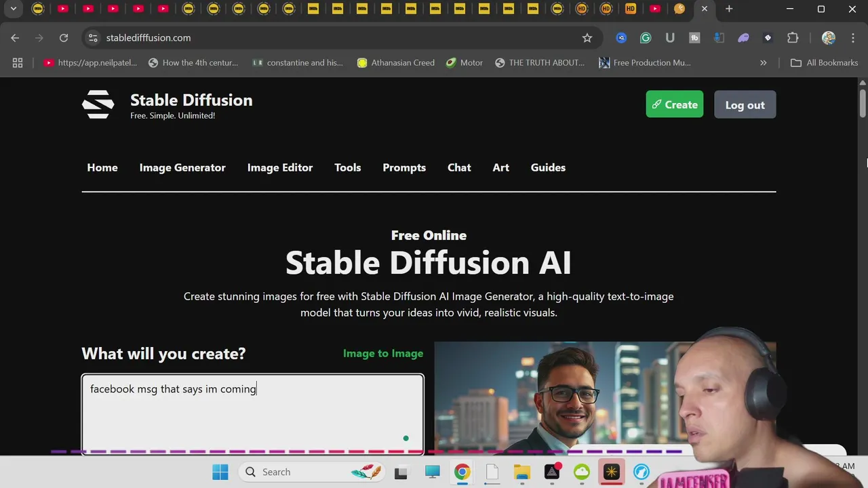Screen dimensions: 868x488
Task: Open the Tools menu
Action: pyautogui.click(x=348, y=167)
